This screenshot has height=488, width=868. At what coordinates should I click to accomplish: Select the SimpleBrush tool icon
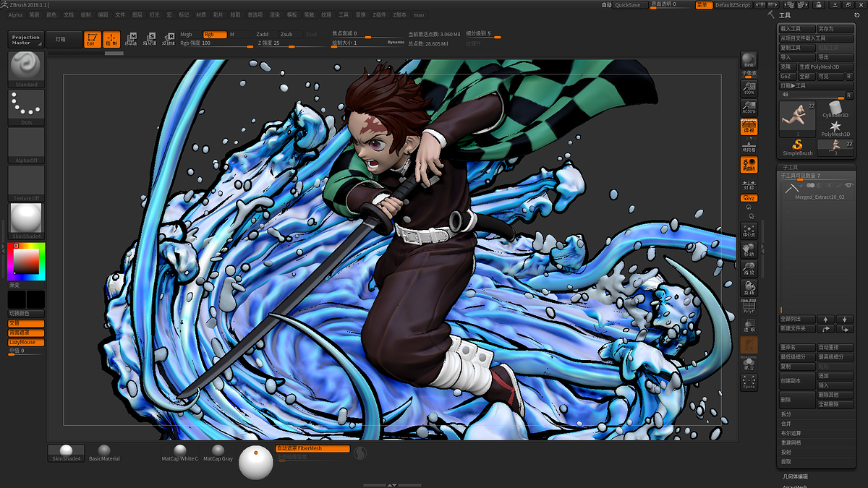(x=798, y=147)
